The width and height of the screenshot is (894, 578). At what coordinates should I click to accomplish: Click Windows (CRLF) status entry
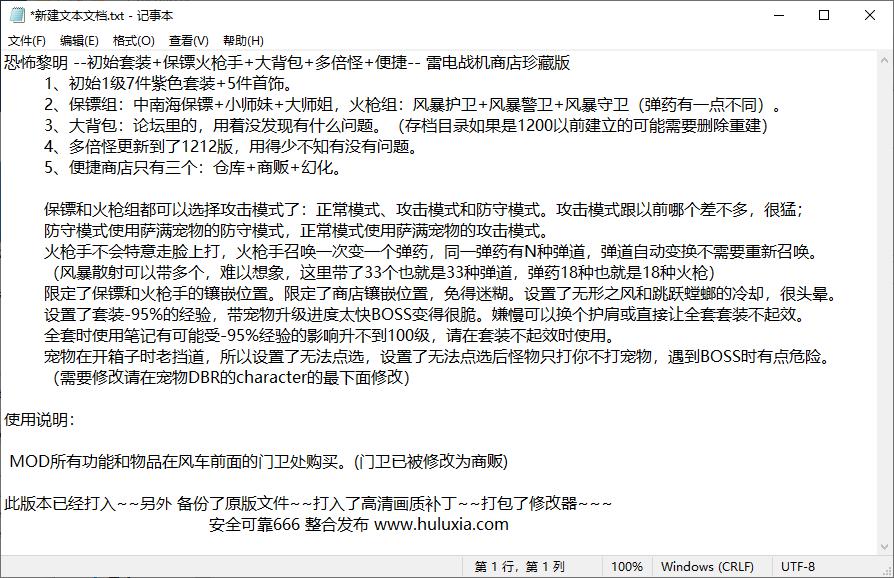click(707, 567)
